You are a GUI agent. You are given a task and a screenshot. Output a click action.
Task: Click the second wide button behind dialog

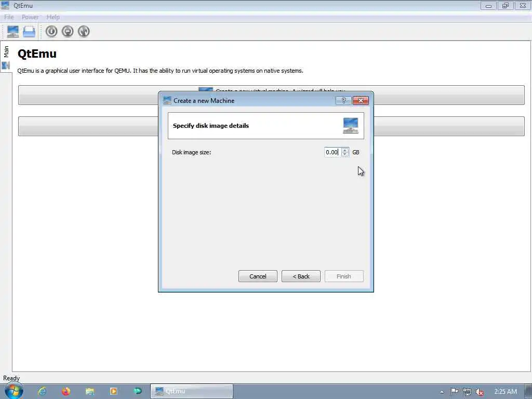pyautogui.click(x=271, y=126)
